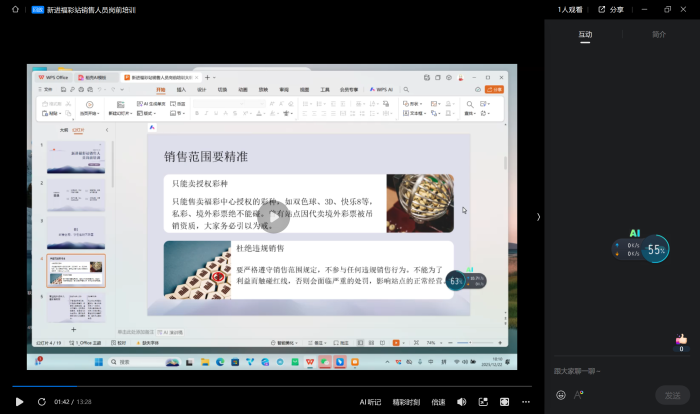Click the 新建幻灯片 new slide icon
The width and height of the screenshot is (700, 414).
[121, 105]
